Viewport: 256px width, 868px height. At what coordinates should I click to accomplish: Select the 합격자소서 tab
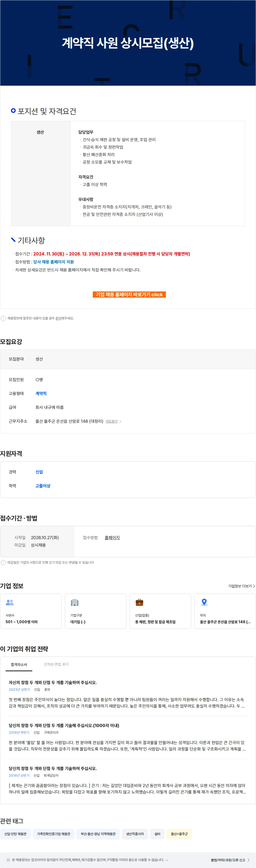point(19,664)
